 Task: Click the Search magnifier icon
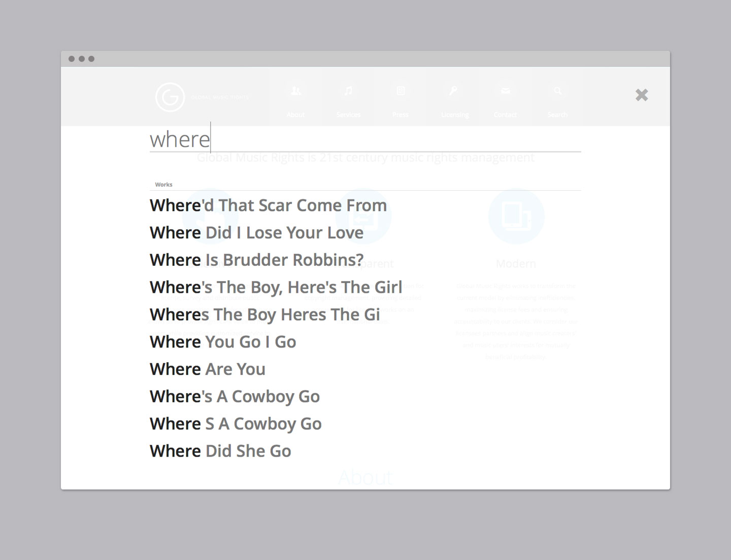[x=557, y=91]
